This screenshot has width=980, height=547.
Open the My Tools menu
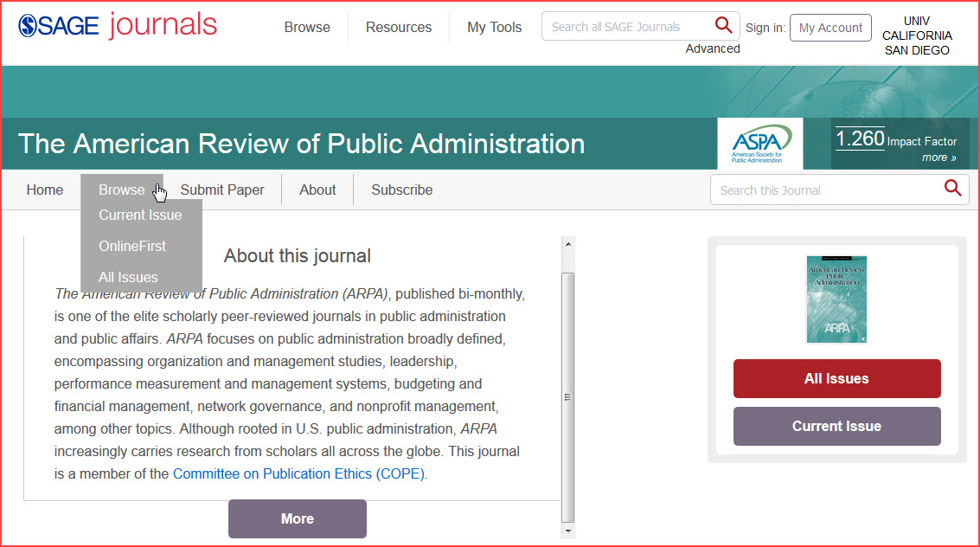(494, 27)
